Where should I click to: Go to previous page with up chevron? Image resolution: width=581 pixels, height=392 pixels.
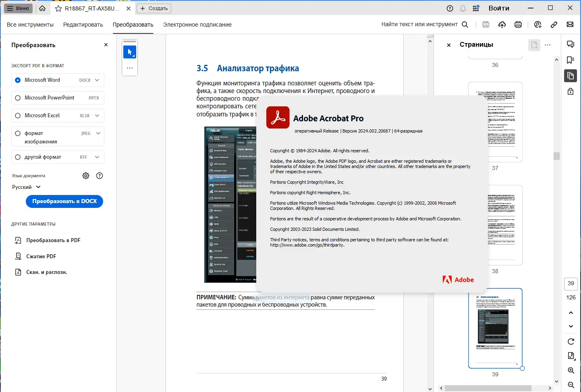coord(571,313)
